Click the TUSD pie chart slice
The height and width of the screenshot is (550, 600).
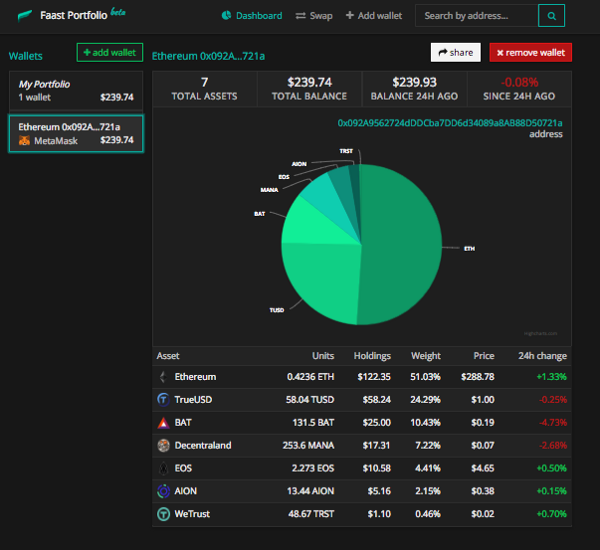pos(323,281)
